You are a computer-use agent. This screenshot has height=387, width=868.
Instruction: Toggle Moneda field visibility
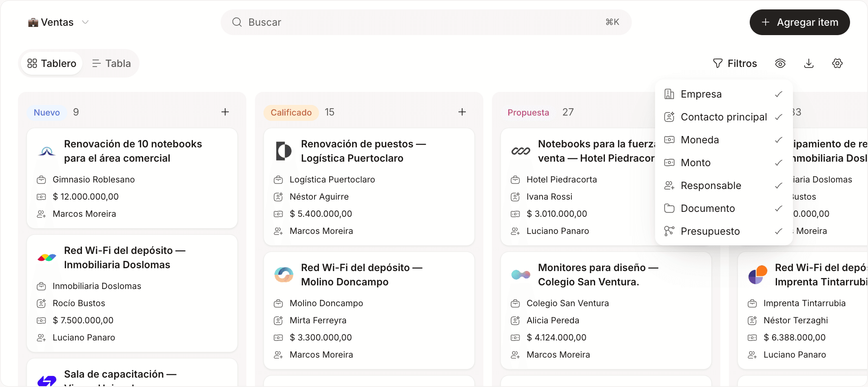(x=724, y=140)
